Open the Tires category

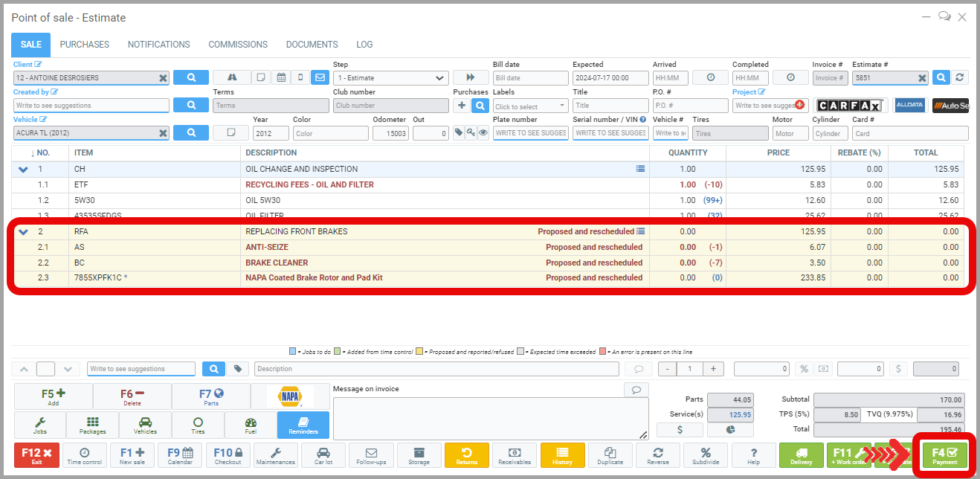coord(198,425)
